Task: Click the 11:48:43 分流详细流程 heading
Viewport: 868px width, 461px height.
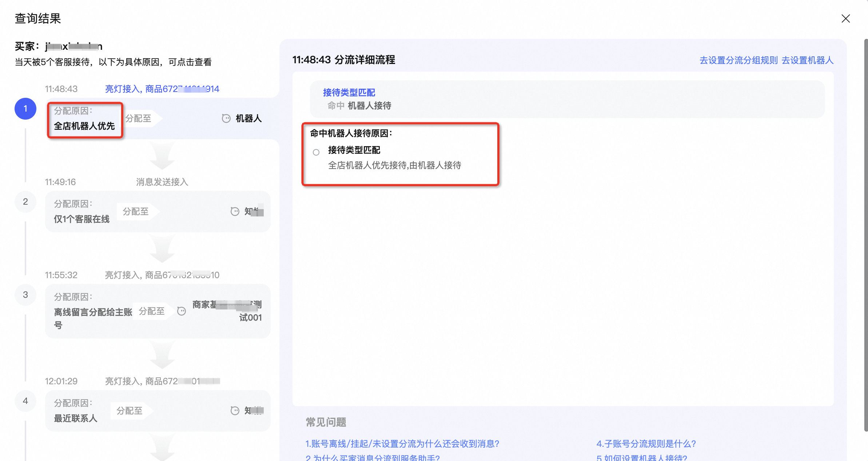Action: coord(344,60)
